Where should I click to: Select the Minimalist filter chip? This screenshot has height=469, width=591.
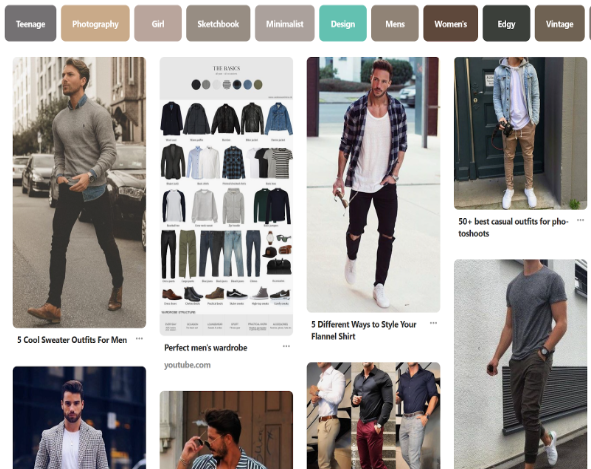click(285, 23)
